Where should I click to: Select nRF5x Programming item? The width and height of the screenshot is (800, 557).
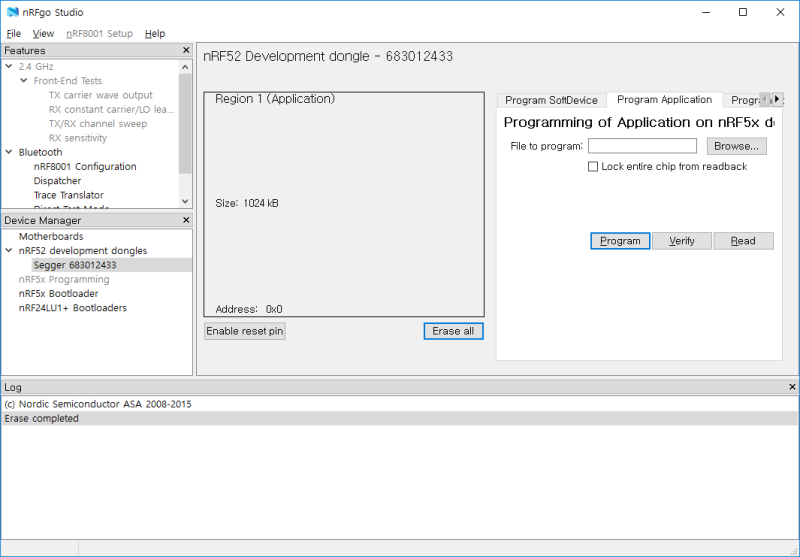64,279
